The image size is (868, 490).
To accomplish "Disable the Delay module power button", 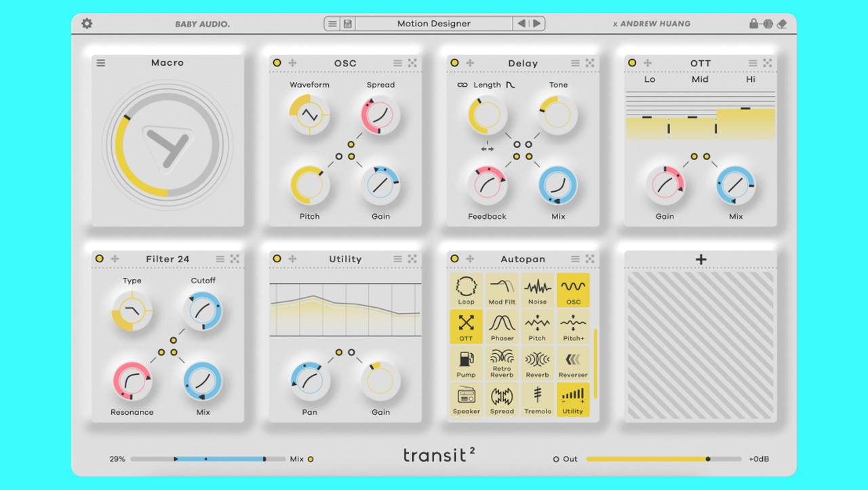I will [x=454, y=63].
